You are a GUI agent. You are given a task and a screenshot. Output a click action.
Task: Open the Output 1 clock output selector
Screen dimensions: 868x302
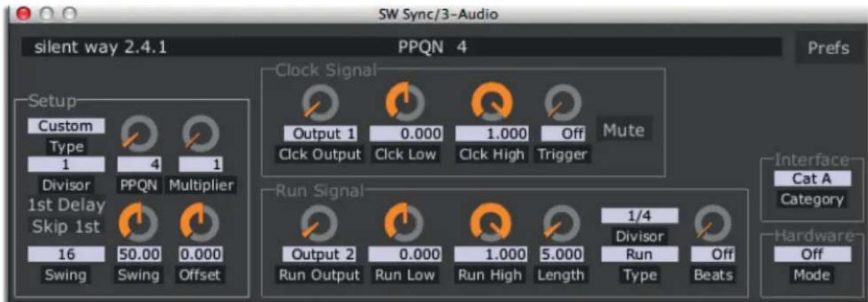320,133
